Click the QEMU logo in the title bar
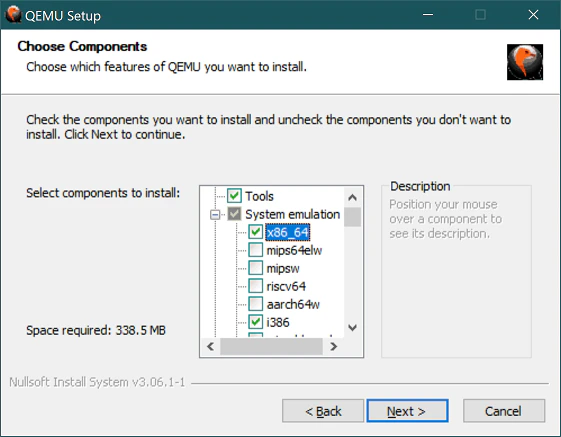 pos(13,15)
